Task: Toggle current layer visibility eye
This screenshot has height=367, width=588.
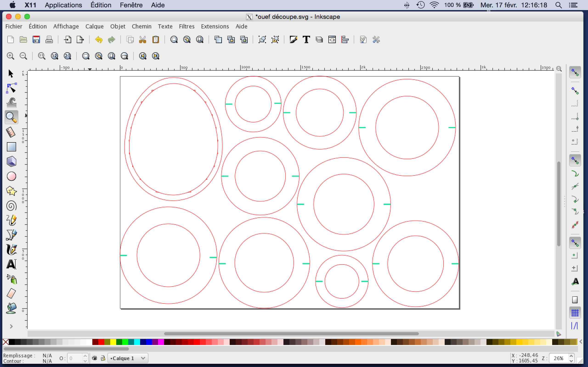Action: (x=95, y=358)
